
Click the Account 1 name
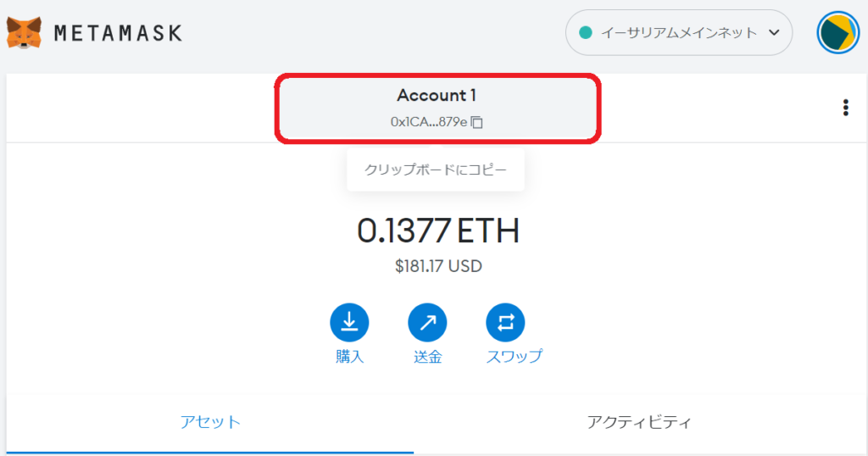click(436, 96)
